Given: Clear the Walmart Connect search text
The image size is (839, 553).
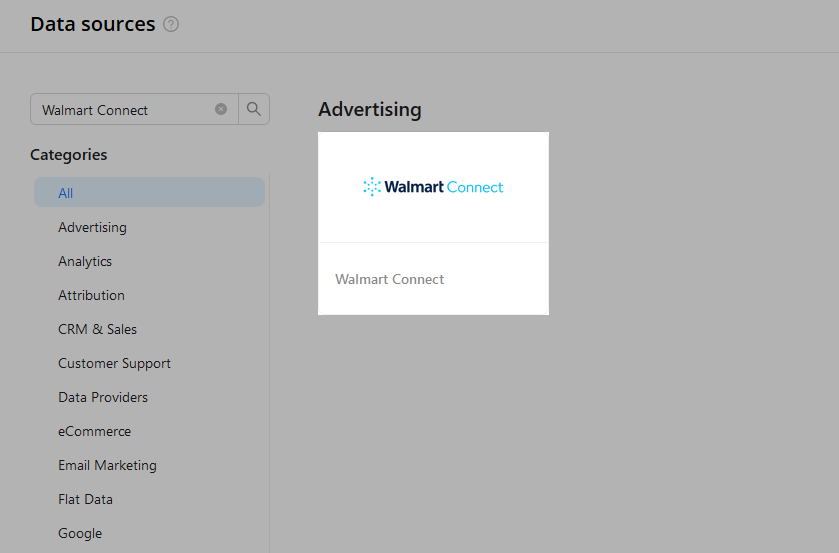Looking at the screenshot, I should [220, 109].
